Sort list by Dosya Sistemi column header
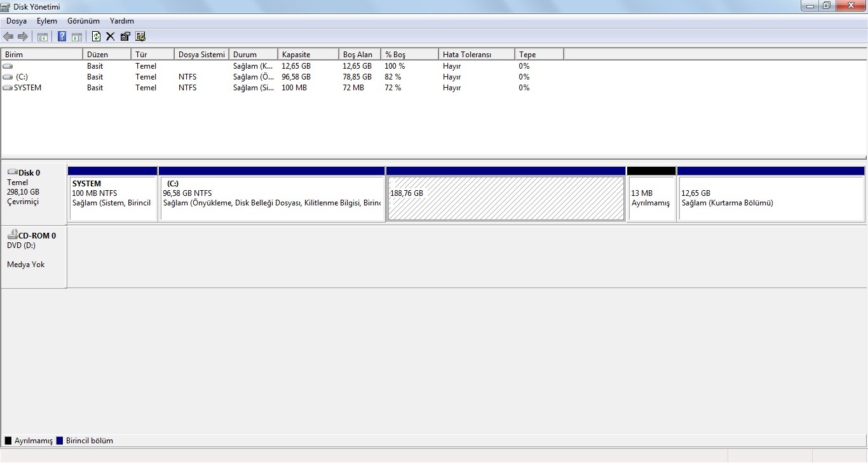 [x=201, y=55]
